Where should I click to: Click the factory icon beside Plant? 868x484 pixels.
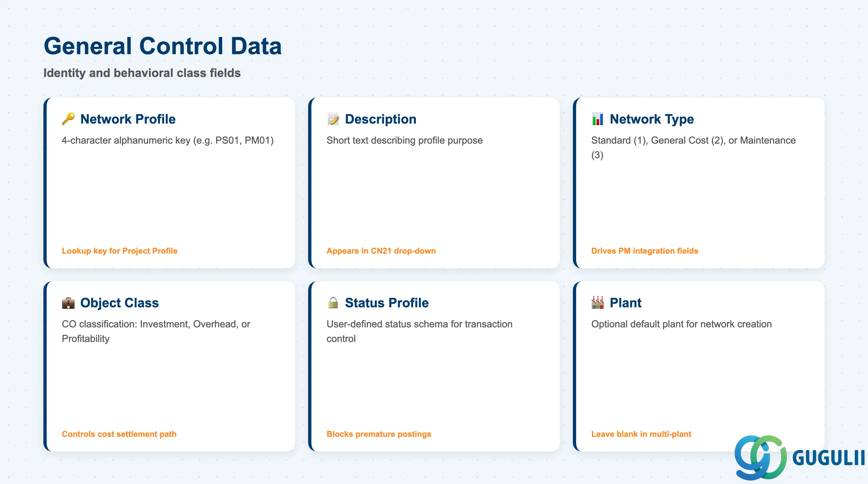(598, 303)
